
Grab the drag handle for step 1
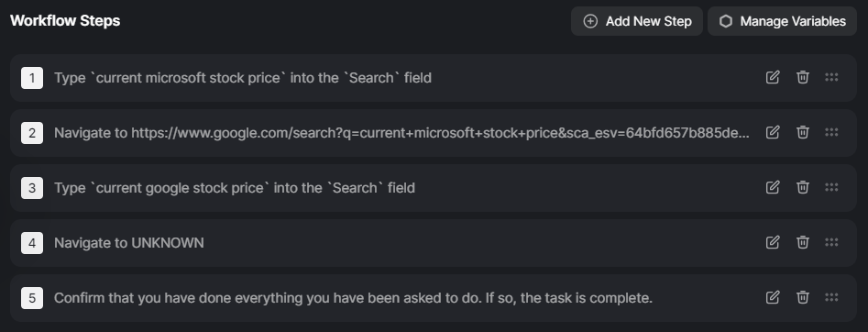pyautogui.click(x=831, y=78)
